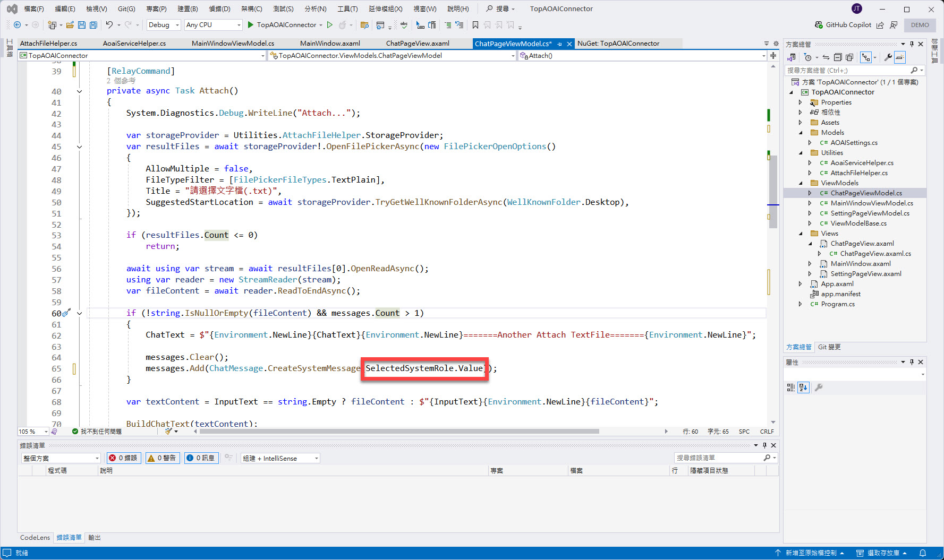Click the property pages wrench in Properties panel
944x560 pixels.
click(819, 387)
